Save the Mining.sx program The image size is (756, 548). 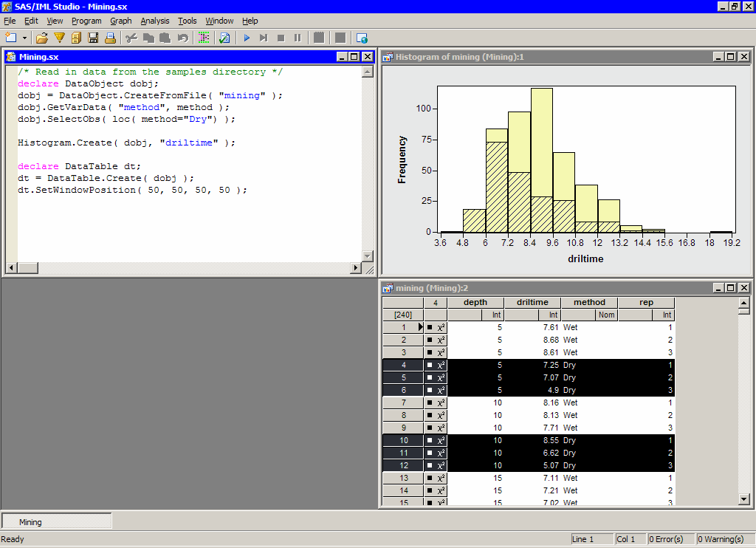[x=93, y=38]
